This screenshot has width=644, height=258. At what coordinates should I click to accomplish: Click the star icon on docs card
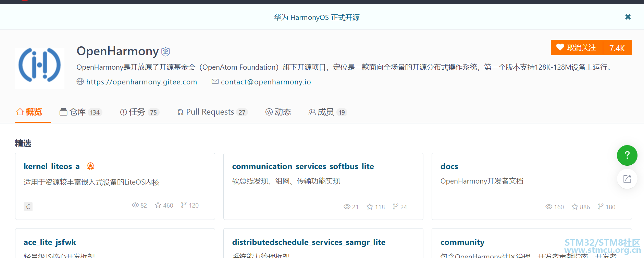coord(575,207)
